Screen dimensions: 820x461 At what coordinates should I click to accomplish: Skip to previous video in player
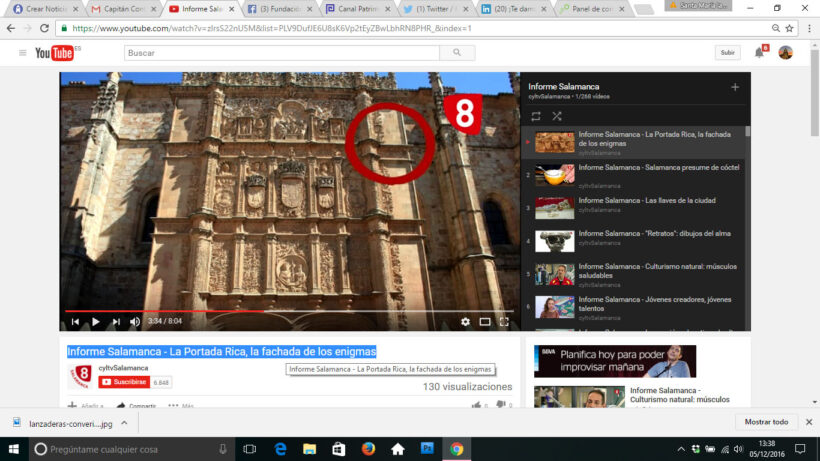[x=75, y=321]
